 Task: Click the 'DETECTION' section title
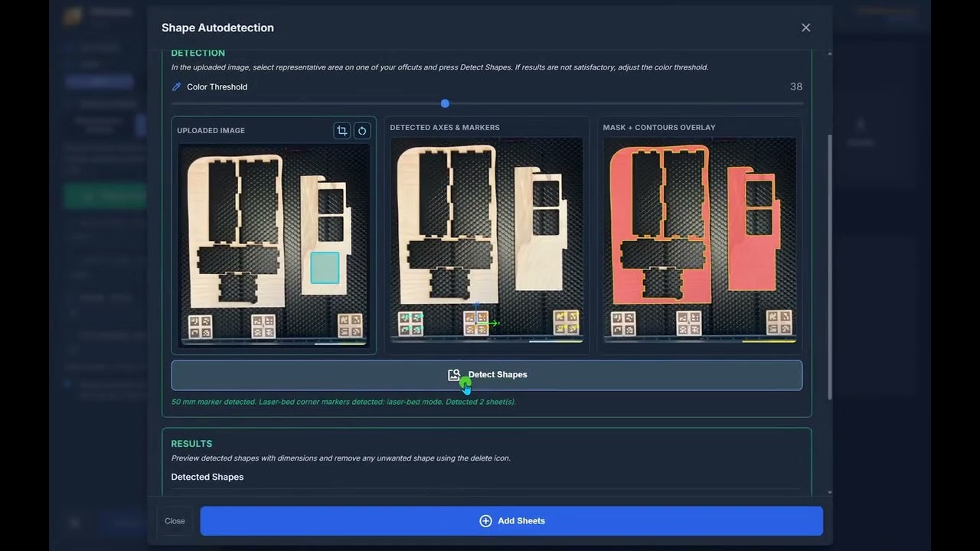(x=198, y=53)
